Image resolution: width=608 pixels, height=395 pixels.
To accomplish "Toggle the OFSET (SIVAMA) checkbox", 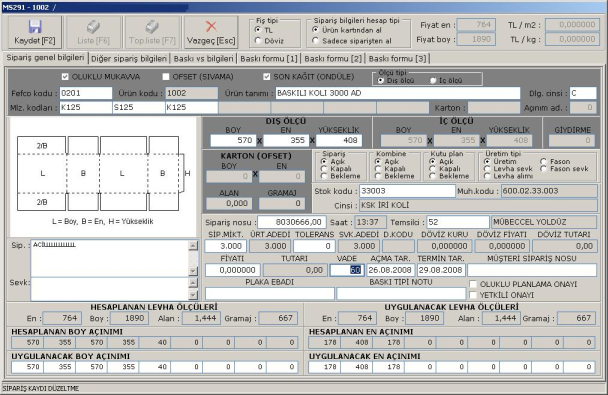I will 166,77.
